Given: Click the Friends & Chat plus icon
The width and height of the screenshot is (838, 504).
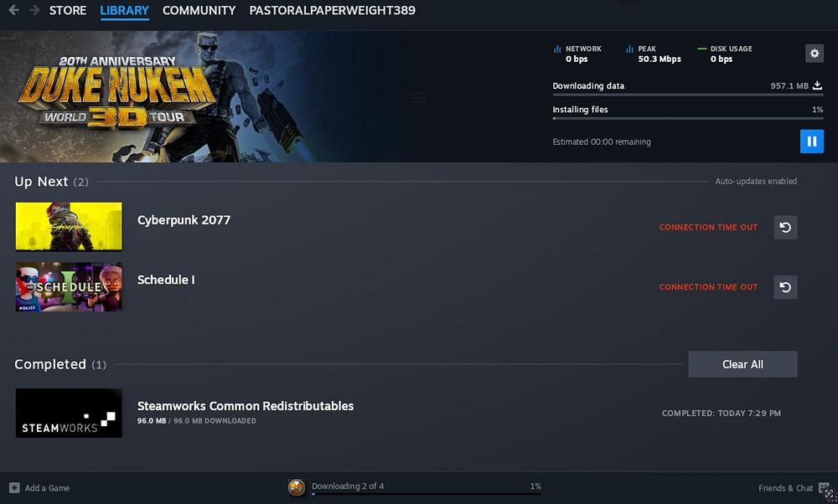Looking at the screenshot, I should pos(824,487).
